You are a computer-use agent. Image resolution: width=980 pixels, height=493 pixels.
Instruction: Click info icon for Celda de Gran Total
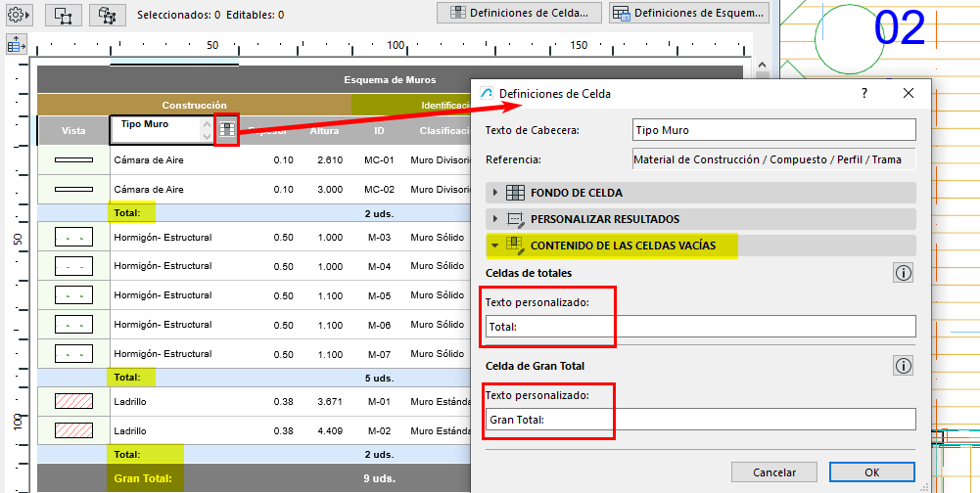point(904,366)
